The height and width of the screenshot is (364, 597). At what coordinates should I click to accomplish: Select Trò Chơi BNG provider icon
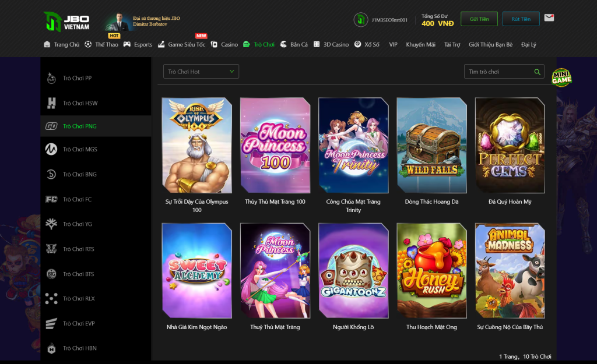(x=51, y=174)
